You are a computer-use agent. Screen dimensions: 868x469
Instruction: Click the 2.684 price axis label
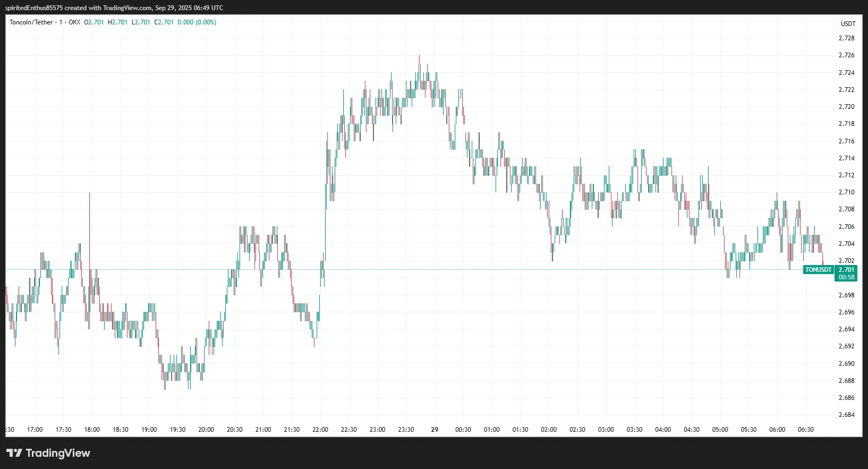click(846, 415)
